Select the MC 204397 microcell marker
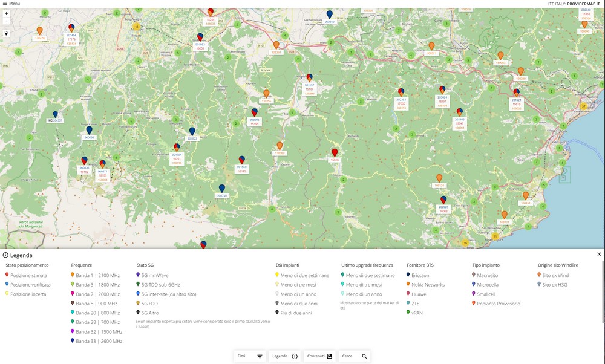605x364 pixels. (x=56, y=114)
